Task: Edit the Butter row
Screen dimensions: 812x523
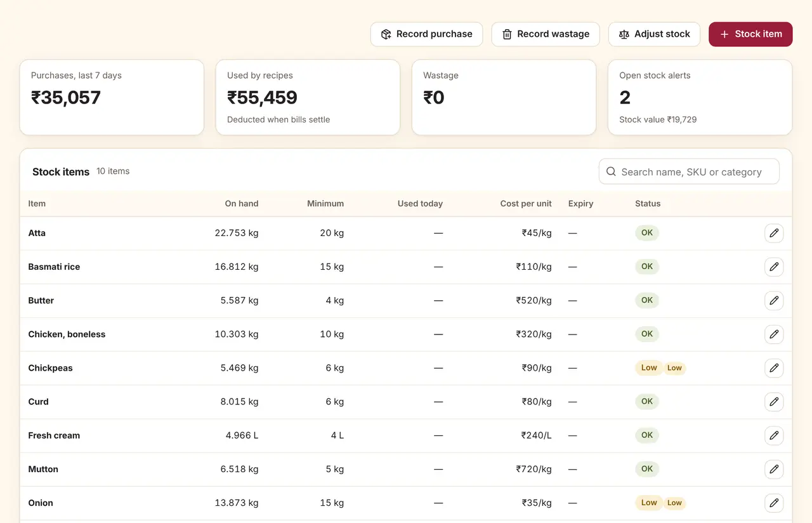Action: point(774,301)
